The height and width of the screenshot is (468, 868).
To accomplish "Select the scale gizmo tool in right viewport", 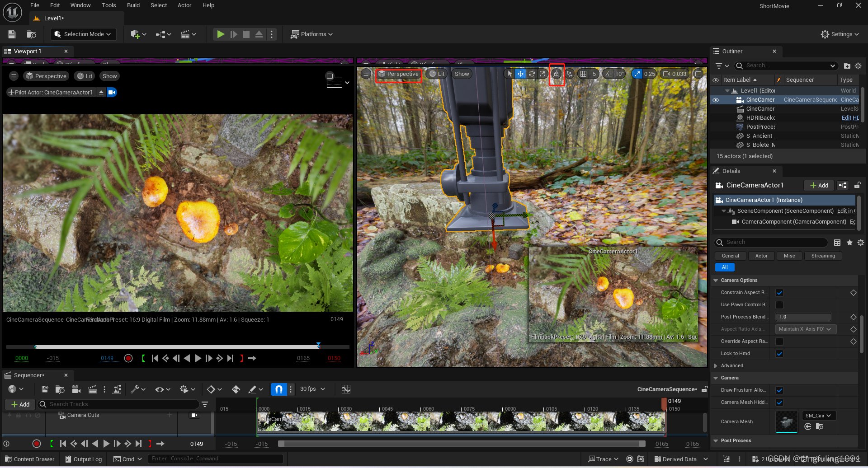I will 542,74.
